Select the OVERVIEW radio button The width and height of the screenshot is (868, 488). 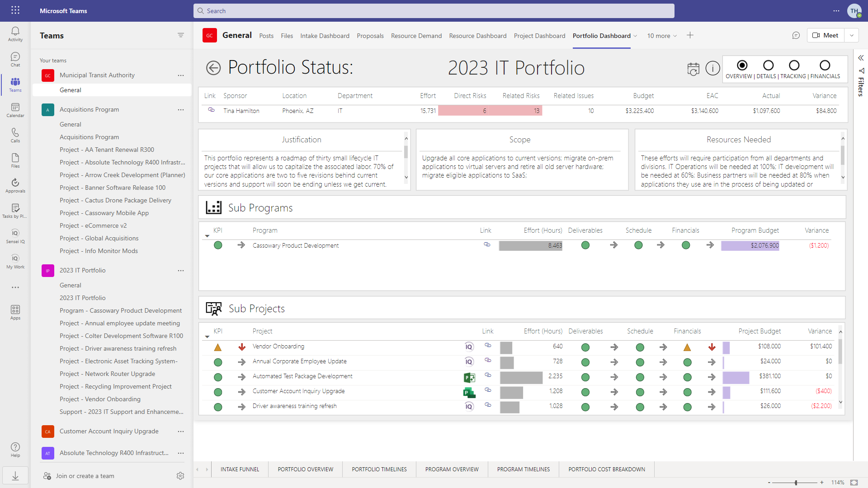742,66
